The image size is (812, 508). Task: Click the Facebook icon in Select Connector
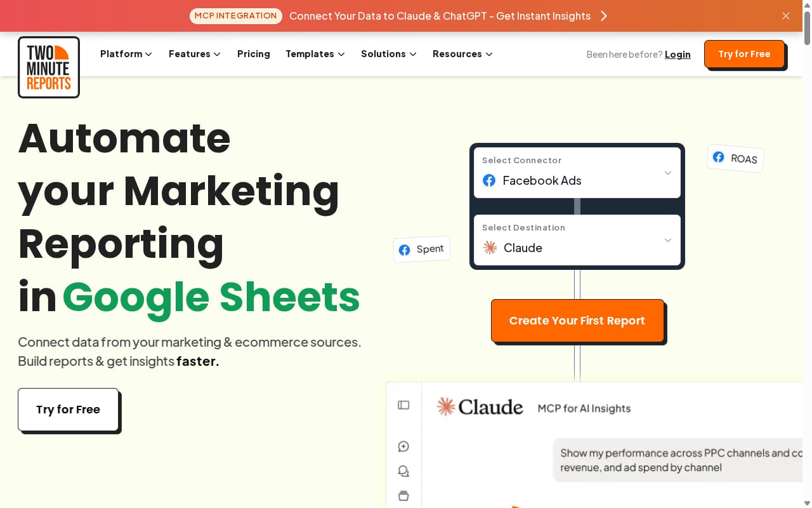[489, 180]
